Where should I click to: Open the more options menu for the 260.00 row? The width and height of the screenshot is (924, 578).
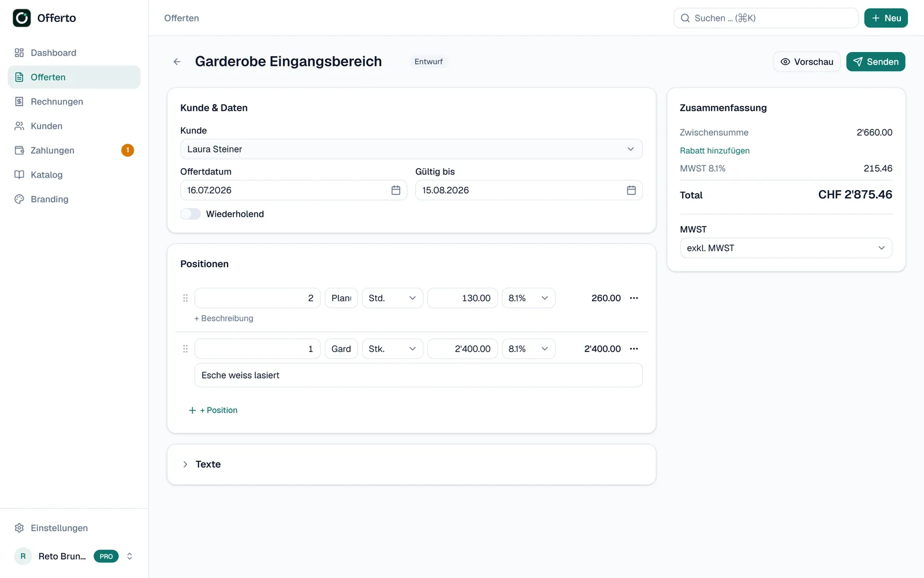(634, 298)
